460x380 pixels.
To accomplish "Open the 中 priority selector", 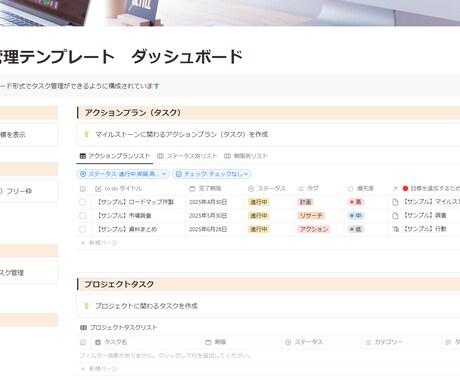I will 356,216.
